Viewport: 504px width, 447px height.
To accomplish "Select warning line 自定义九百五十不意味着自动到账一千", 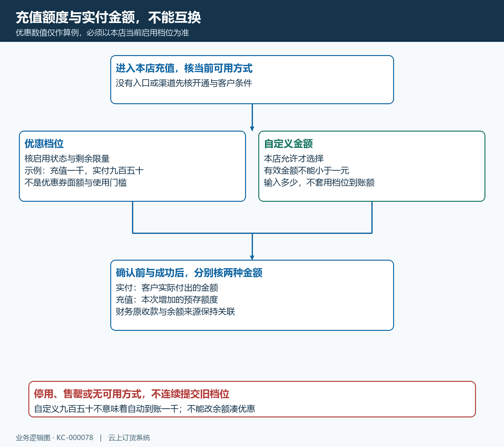I will 107,409.
